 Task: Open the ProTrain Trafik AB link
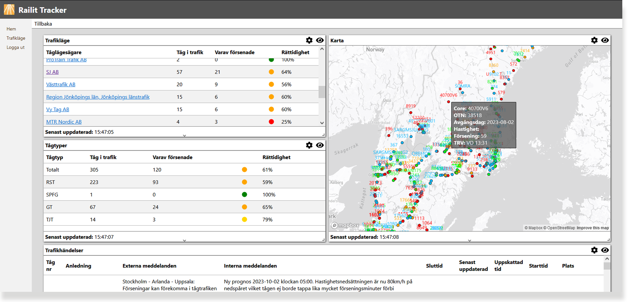coord(66,60)
